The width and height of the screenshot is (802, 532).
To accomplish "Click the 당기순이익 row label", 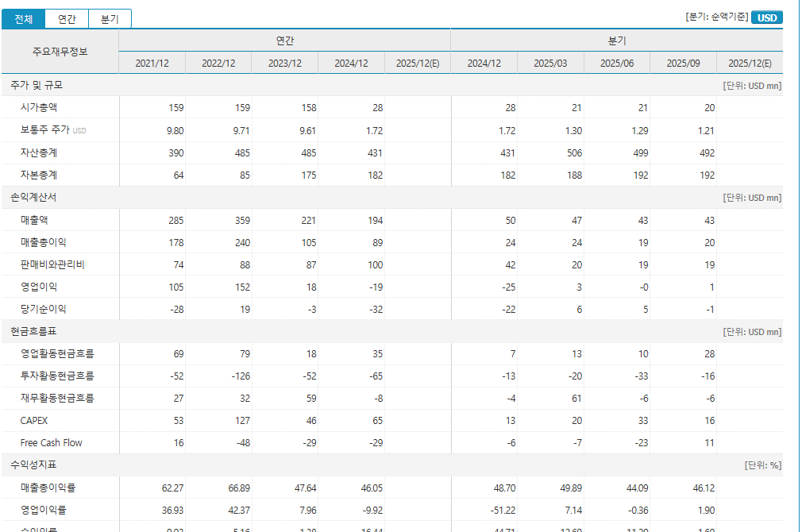I will pos(43,309).
